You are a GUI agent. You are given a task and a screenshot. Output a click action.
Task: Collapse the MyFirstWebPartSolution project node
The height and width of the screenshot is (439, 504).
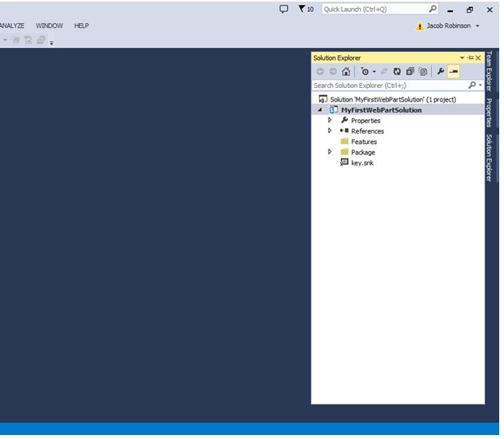pyautogui.click(x=320, y=110)
